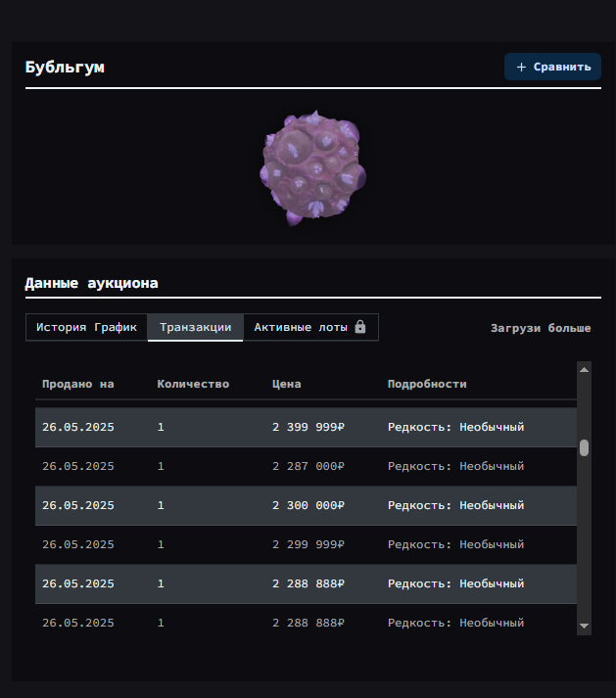This screenshot has width=616, height=698.
Task: Open the История График tab
Action: tap(86, 327)
